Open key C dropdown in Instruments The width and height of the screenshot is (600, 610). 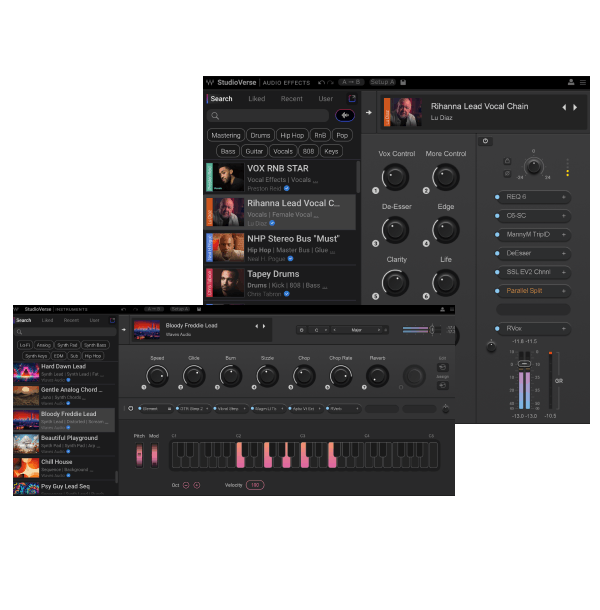pyautogui.click(x=320, y=330)
